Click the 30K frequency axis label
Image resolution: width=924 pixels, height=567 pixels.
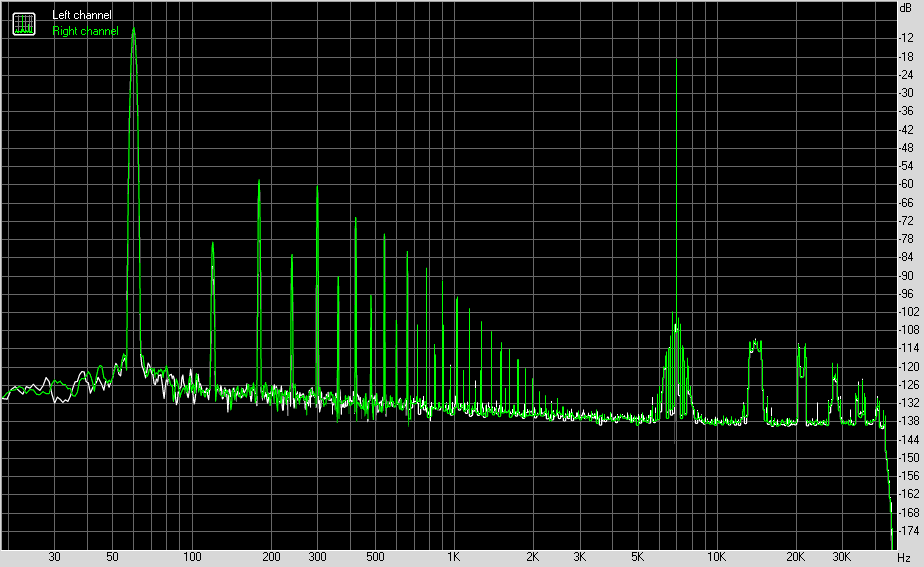(842, 557)
